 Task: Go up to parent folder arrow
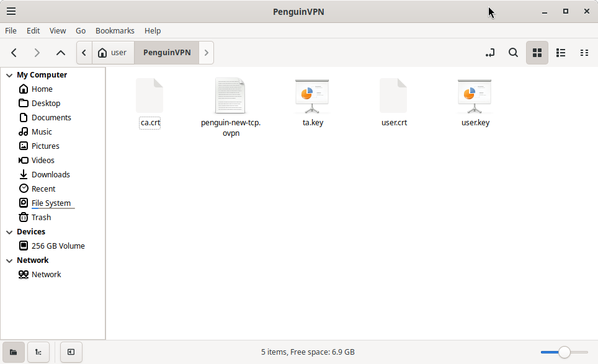point(61,53)
